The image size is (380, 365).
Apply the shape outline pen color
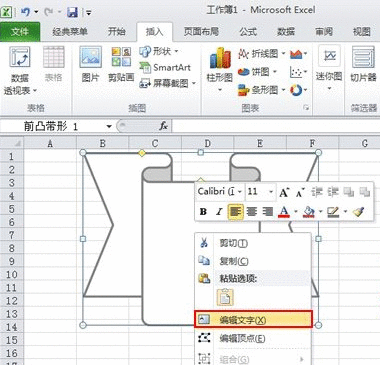333,212
